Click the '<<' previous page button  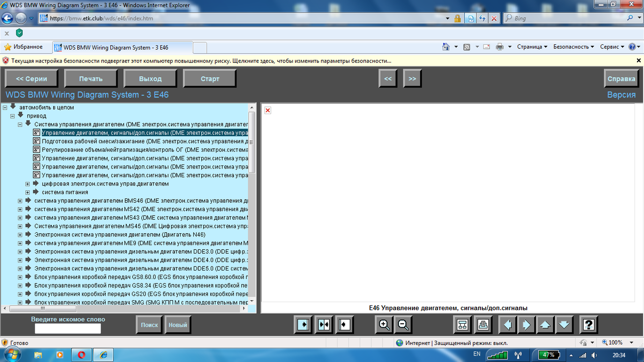[x=388, y=79]
